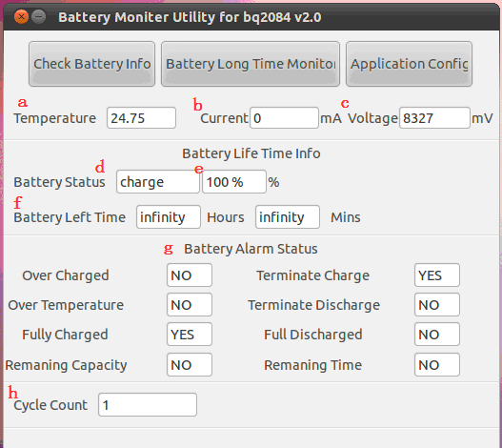Click the Battery Left Time hours field
This screenshot has width=502, height=448.
tap(169, 217)
